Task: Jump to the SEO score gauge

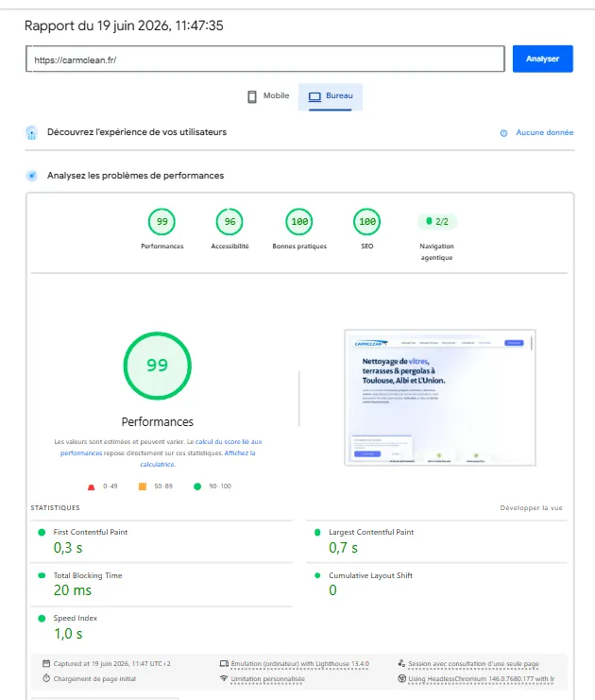Action: tap(366, 221)
